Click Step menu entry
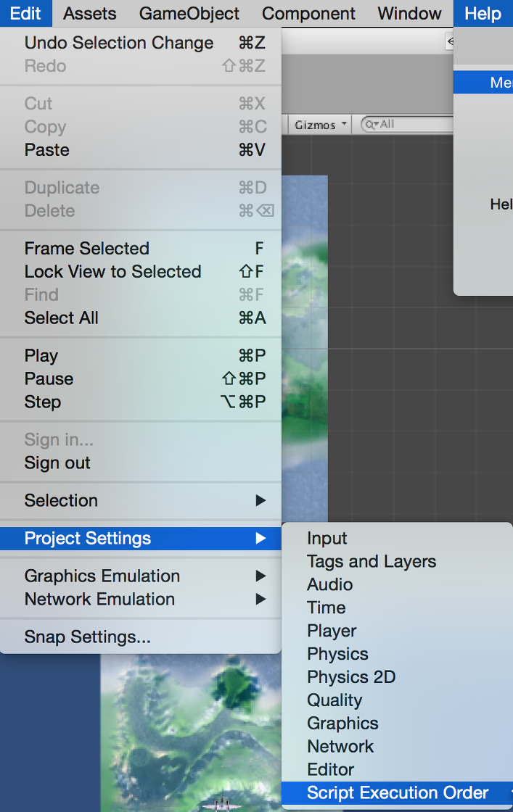The image size is (513, 812). pos(43,402)
